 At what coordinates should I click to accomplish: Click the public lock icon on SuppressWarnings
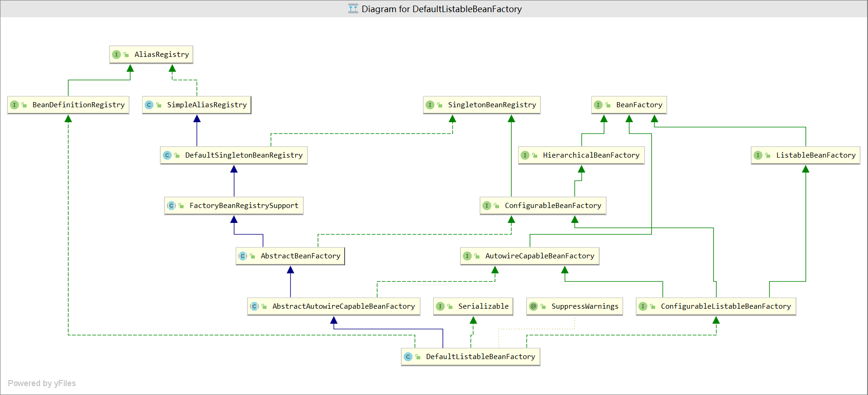click(x=543, y=306)
